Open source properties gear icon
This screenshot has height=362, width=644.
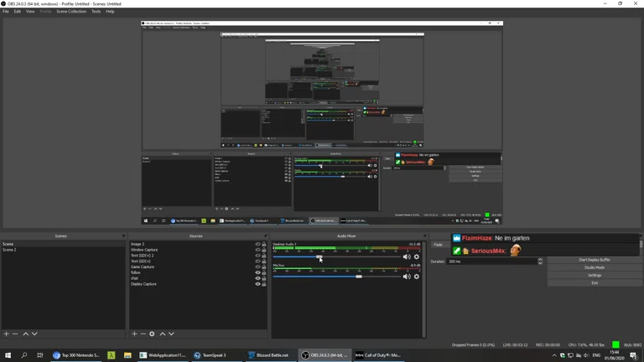152,334
